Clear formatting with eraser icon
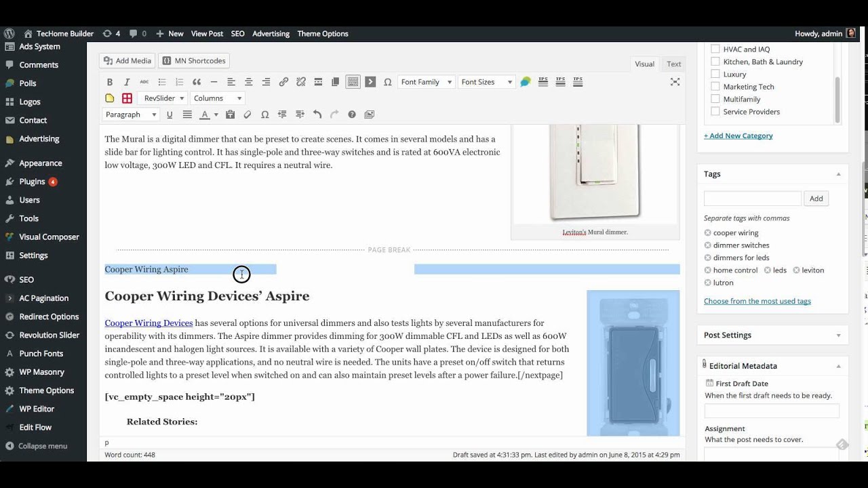 click(x=248, y=115)
